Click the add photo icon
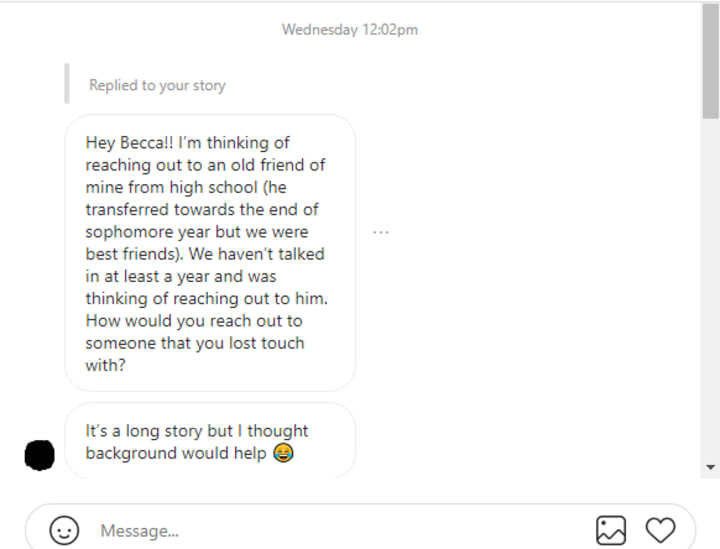Image resolution: width=720 pixels, height=549 pixels. click(x=611, y=530)
